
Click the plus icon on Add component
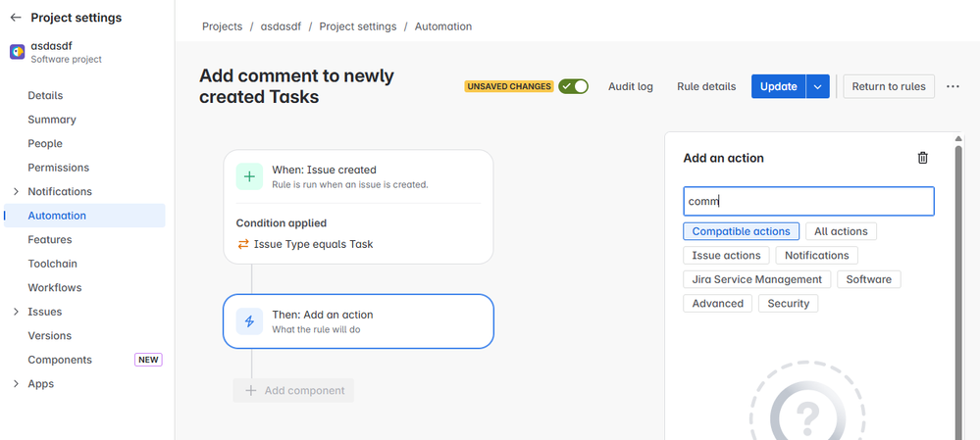[x=250, y=390]
